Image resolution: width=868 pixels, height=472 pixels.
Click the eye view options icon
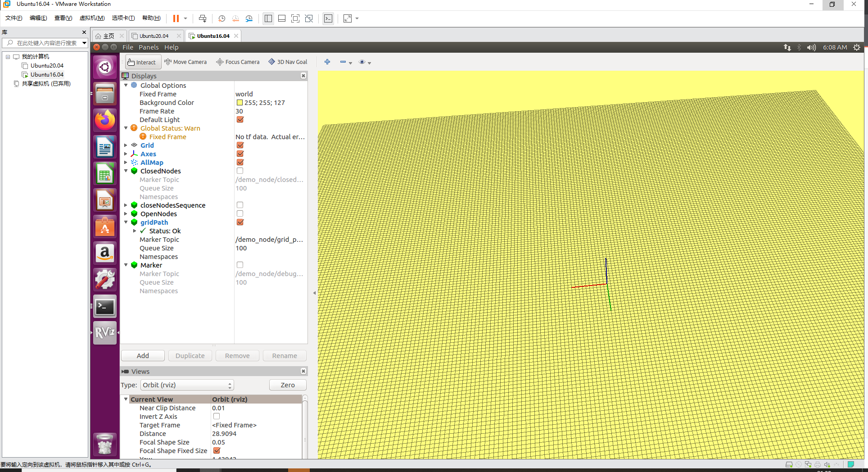click(362, 62)
